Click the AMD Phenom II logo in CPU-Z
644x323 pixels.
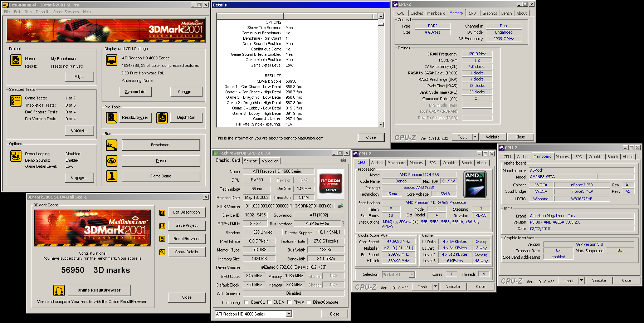pyautogui.click(x=475, y=185)
